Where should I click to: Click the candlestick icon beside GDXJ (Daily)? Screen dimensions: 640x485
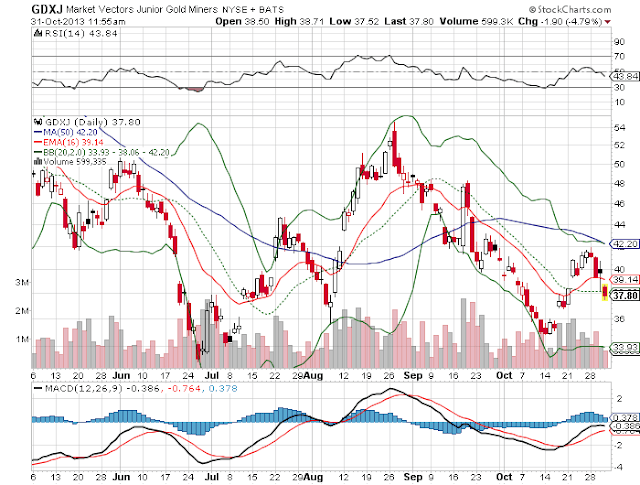38,122
